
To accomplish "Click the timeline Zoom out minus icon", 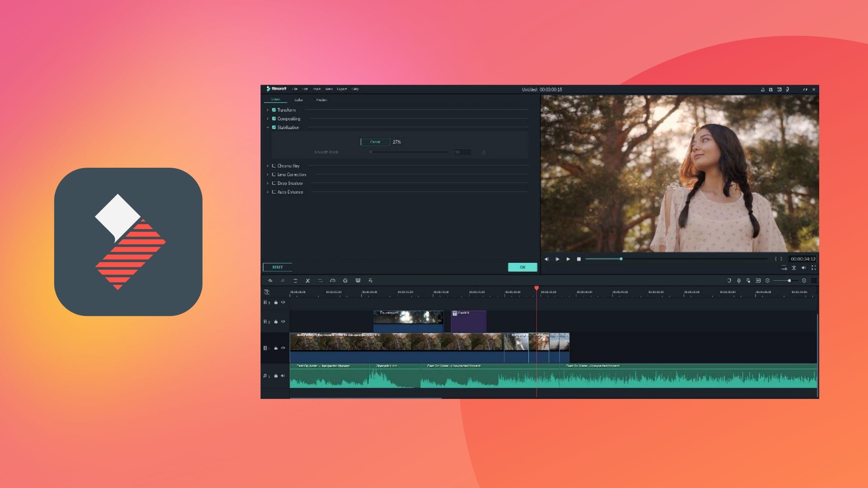I will (767, 281).
